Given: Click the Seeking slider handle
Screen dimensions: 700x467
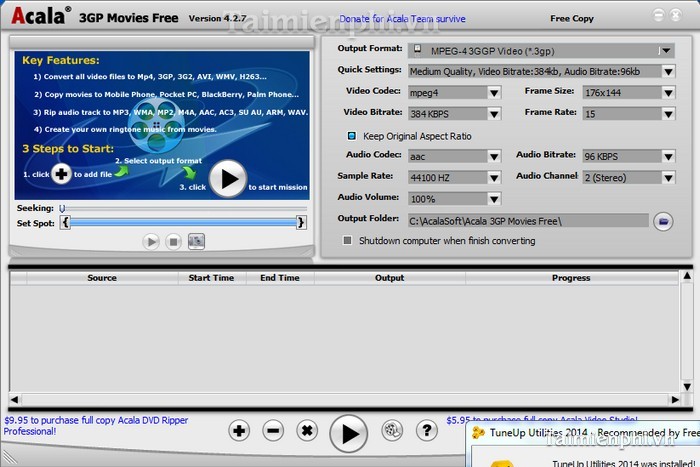Looking at the screenshot, I should (62, 208).
